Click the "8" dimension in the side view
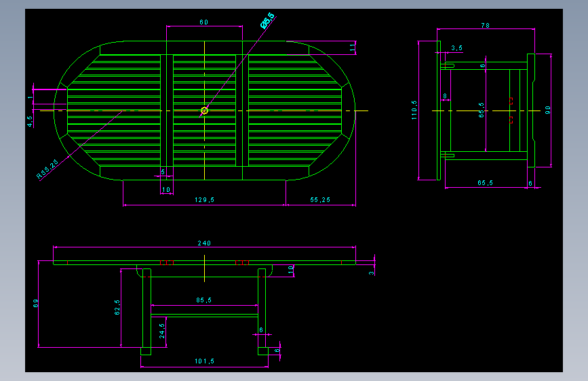This screenshot has width=588, height=381. pyautogui.click(x=445, y=96)
